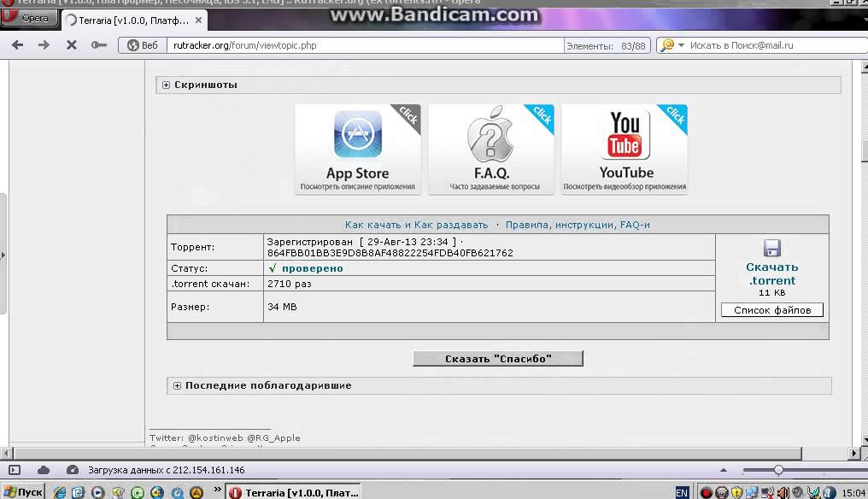
Task: Click the 2710 раз download count
Action: point(290,284)
